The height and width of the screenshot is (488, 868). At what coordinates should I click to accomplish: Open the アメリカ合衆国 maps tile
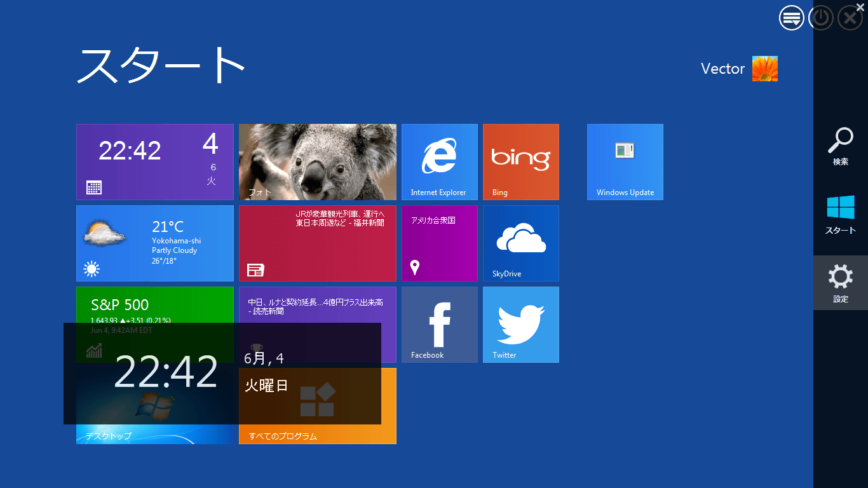click(x=440, y=243)
